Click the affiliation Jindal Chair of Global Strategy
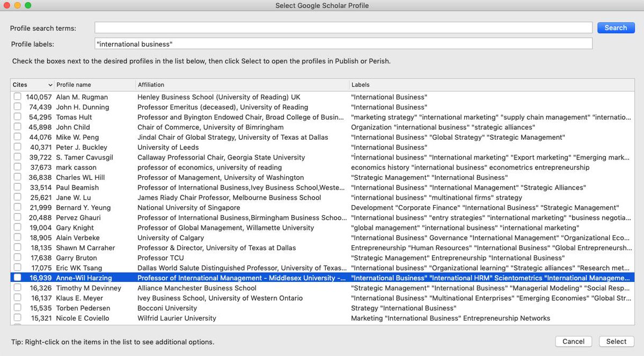This screenshot has width=644, height=356. click(233, 137)
